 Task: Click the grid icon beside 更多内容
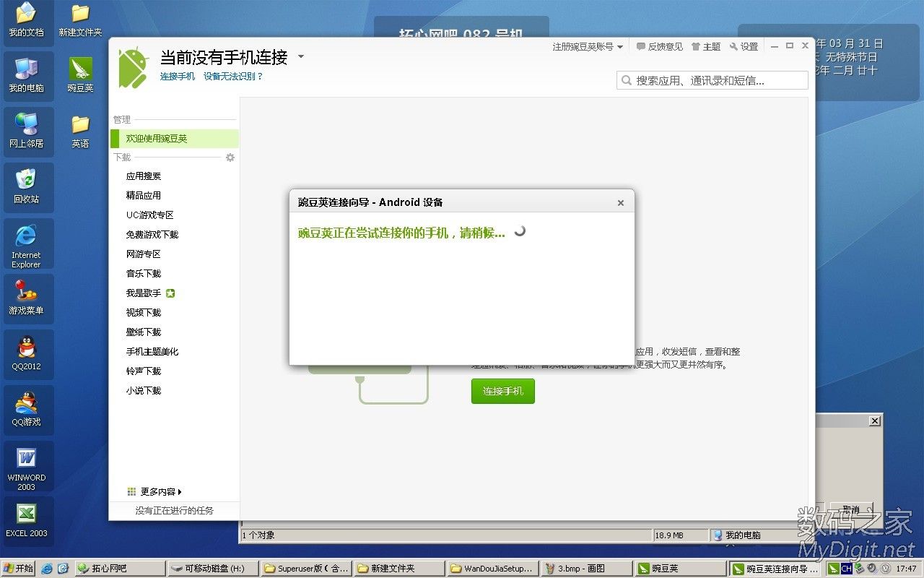coord(131,491)
